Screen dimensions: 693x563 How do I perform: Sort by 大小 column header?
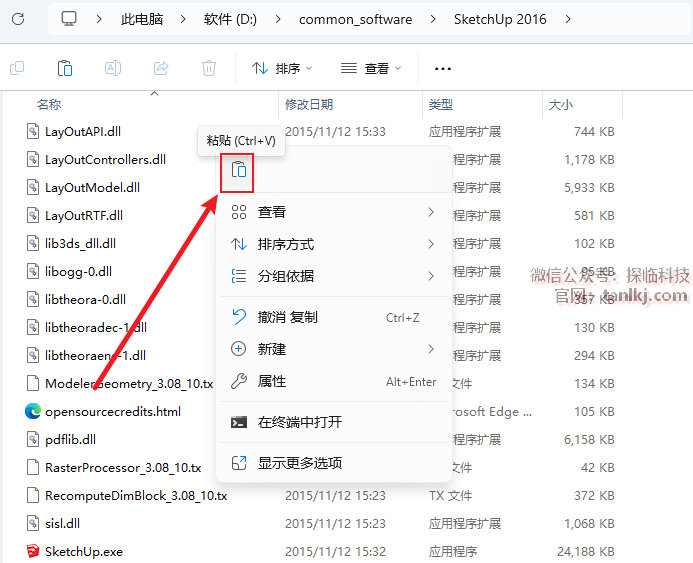(560, 105)
